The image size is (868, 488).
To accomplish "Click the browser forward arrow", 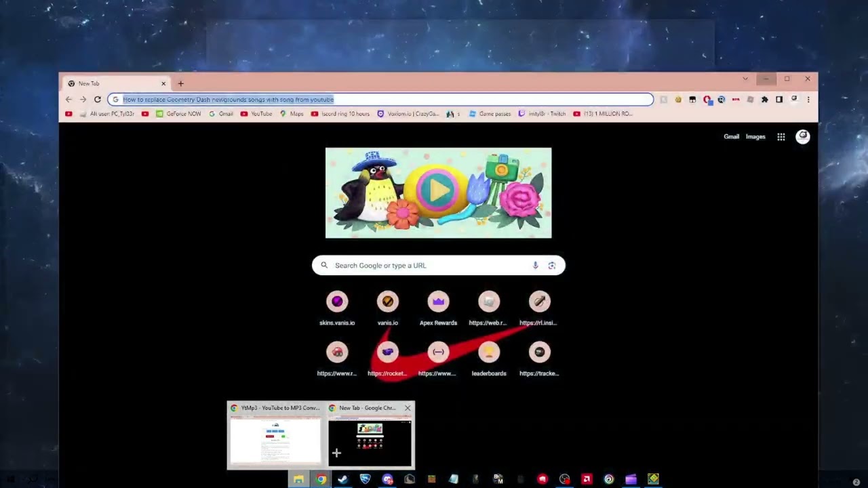I will pos(83,100).
